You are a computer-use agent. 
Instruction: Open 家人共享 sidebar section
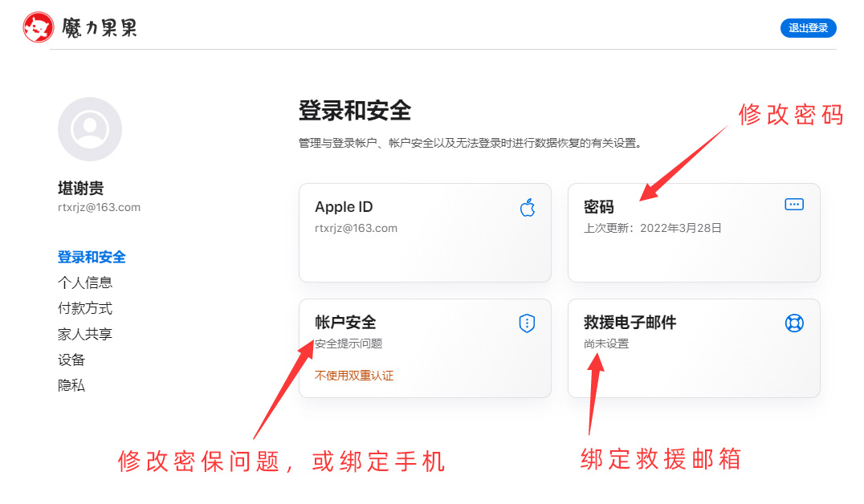tap(85, 334)
